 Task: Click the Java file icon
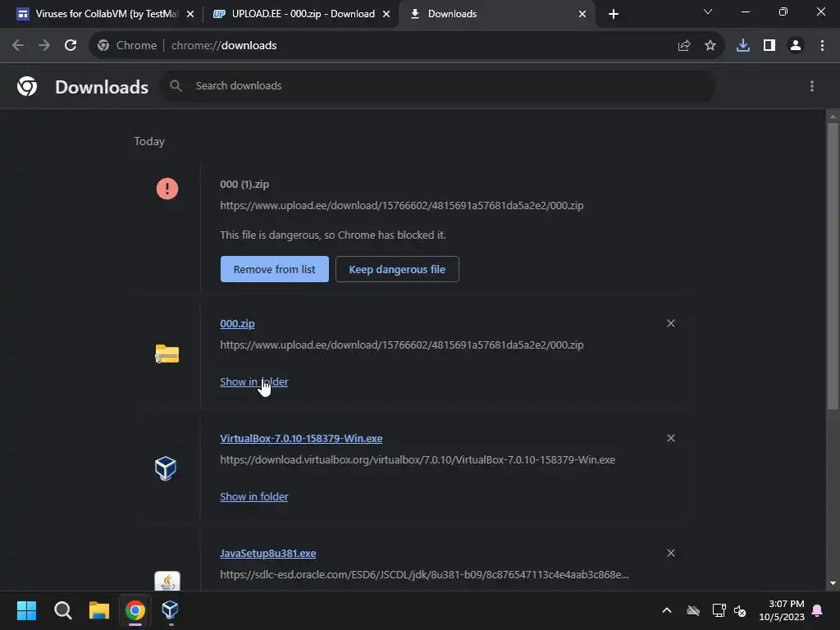pyautogui.click(x=167, y=582)
